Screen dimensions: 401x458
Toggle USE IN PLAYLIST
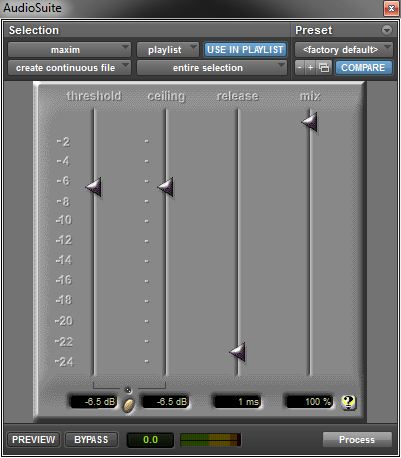click(245, 50)
